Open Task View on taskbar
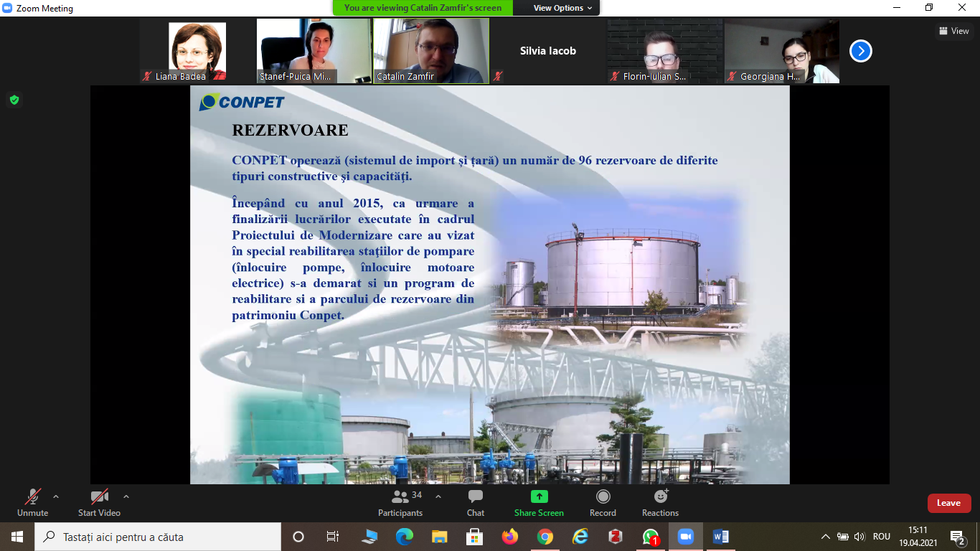Image resolution: width=980 pixels, height=551 pixels. tap(333, 537)
